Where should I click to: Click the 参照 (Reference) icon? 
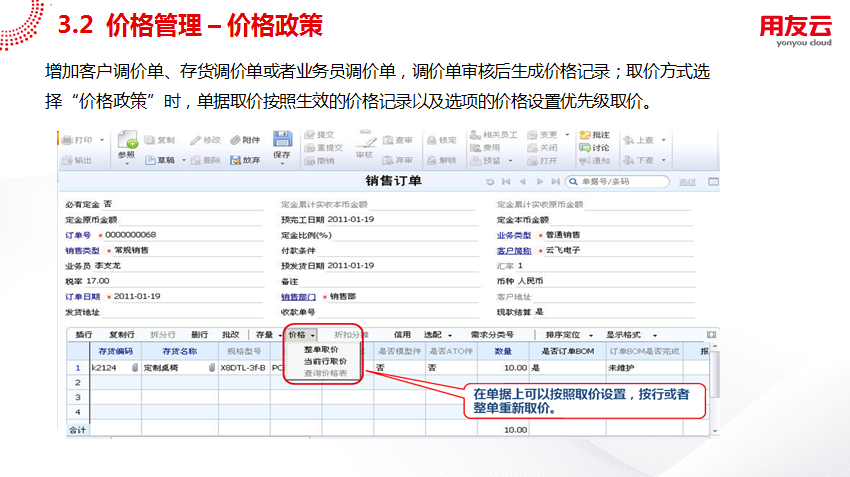click(x=126, y=141)
